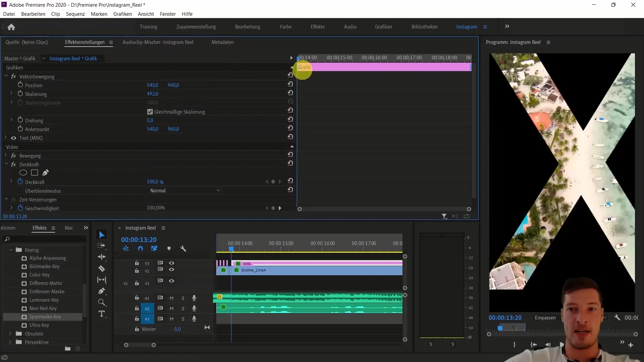Toggle lock on track V3
Screen dimensions: 644x362
(x=137, y=263)
